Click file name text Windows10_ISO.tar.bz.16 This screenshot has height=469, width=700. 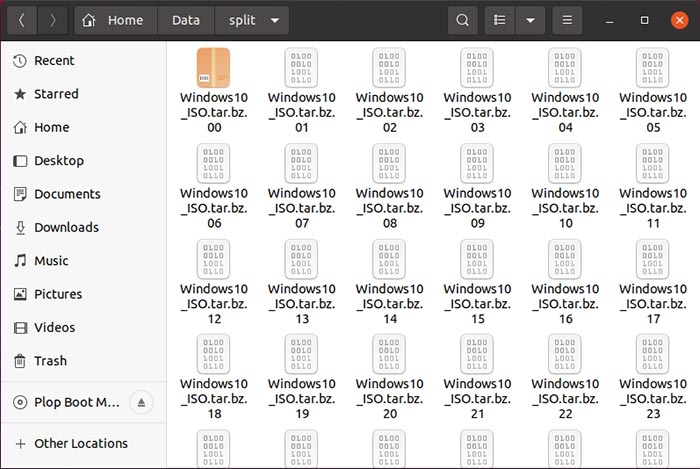click(565, 304)
